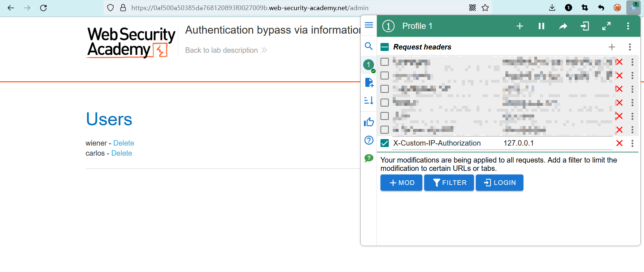
Task: Open Profile 1 more options menu
Action: (x=628, y=26)
